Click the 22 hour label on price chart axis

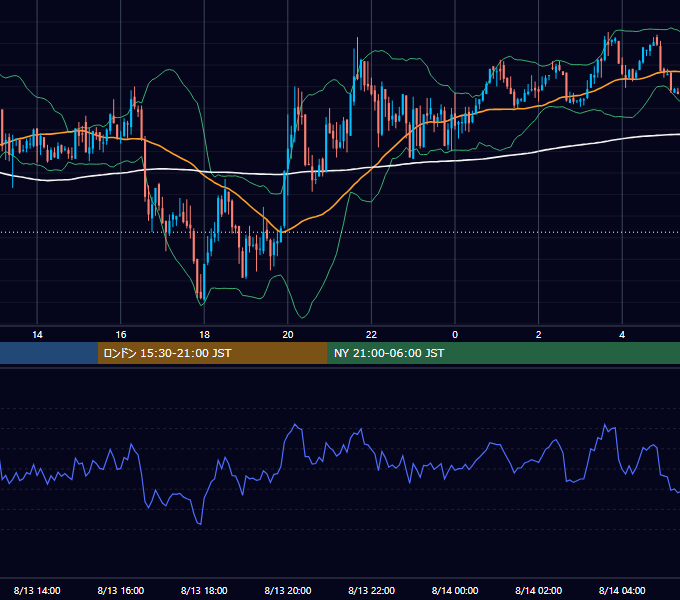click(371, 335)
